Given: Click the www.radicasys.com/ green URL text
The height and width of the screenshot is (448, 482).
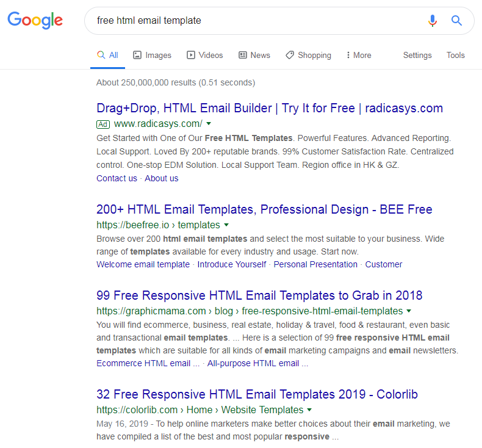Looking at the screenshot, I should pyautogui.click(x=158, y=124).
